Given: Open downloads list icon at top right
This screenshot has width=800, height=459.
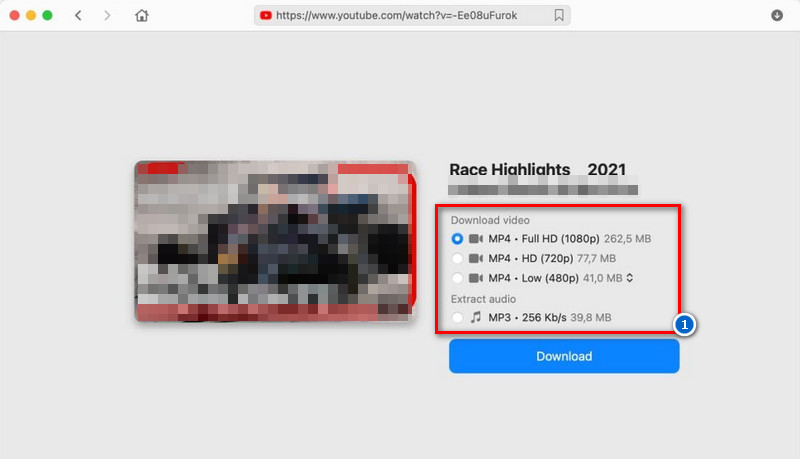Looking at the screenshot, I should (777, 16).
